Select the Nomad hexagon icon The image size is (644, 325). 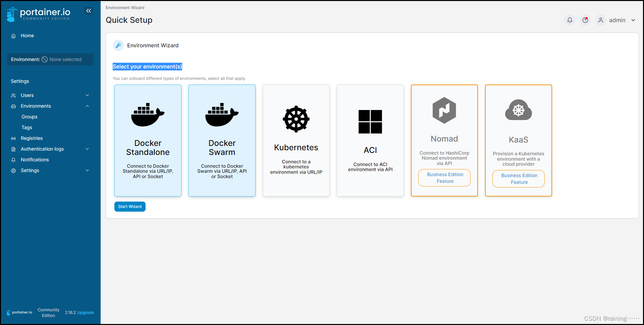(x=444, y=110)
